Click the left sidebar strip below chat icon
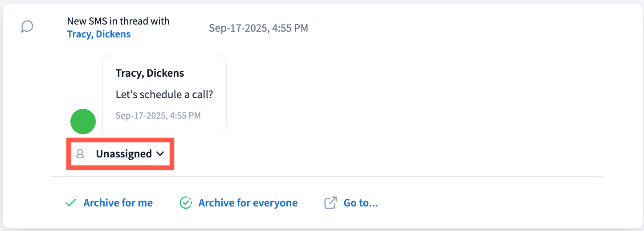This screenshot has height=231, width=644. 27,134
